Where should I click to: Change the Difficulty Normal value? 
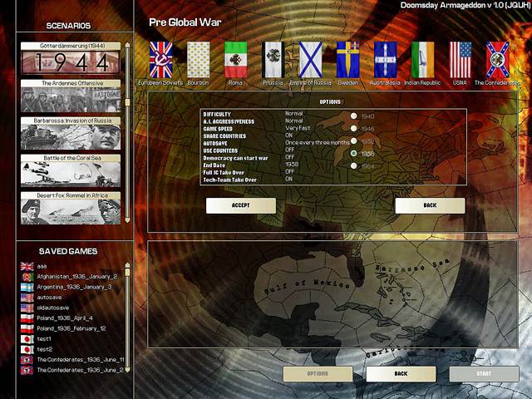coord(293,113)
